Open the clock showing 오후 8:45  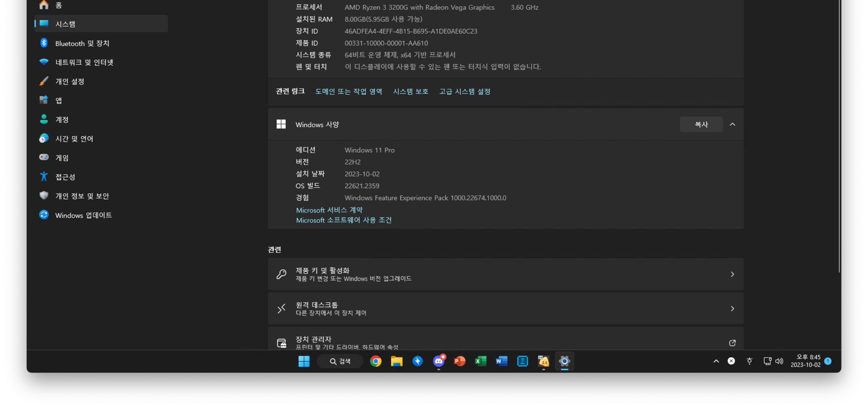coord(805,361)
